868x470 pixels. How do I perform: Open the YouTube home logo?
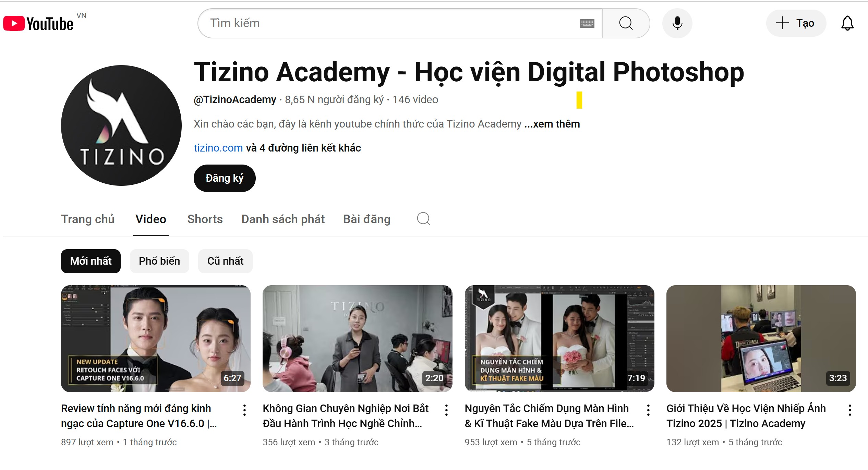coord(38,23)
